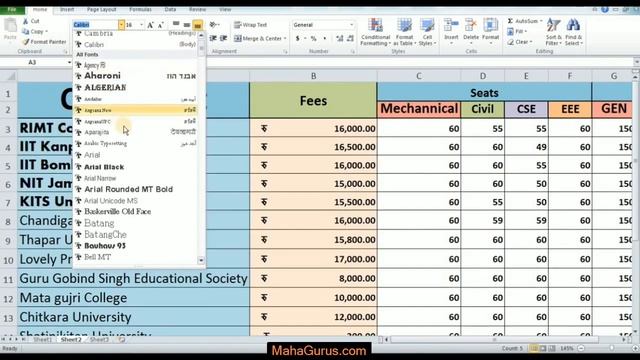Apply accounting dollar number format
The height and width of the screenshot is (360, 640).
298,38
